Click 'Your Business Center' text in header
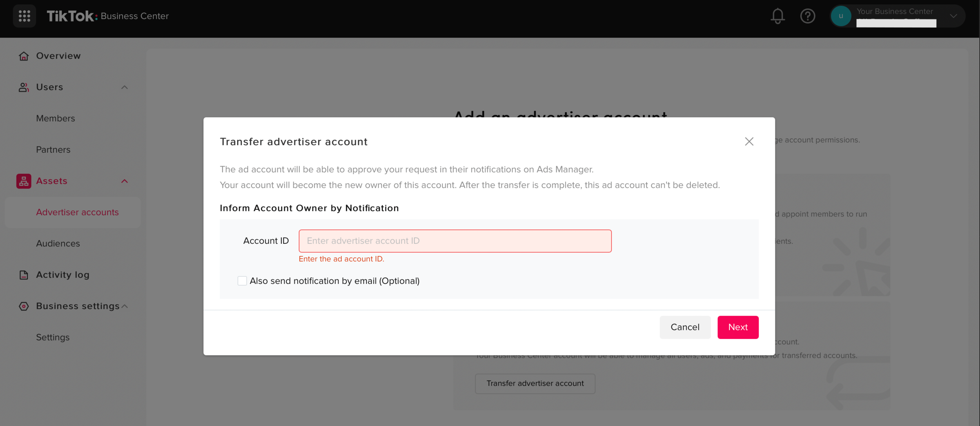Screen dimensions: 980x426 coord(895,11)
